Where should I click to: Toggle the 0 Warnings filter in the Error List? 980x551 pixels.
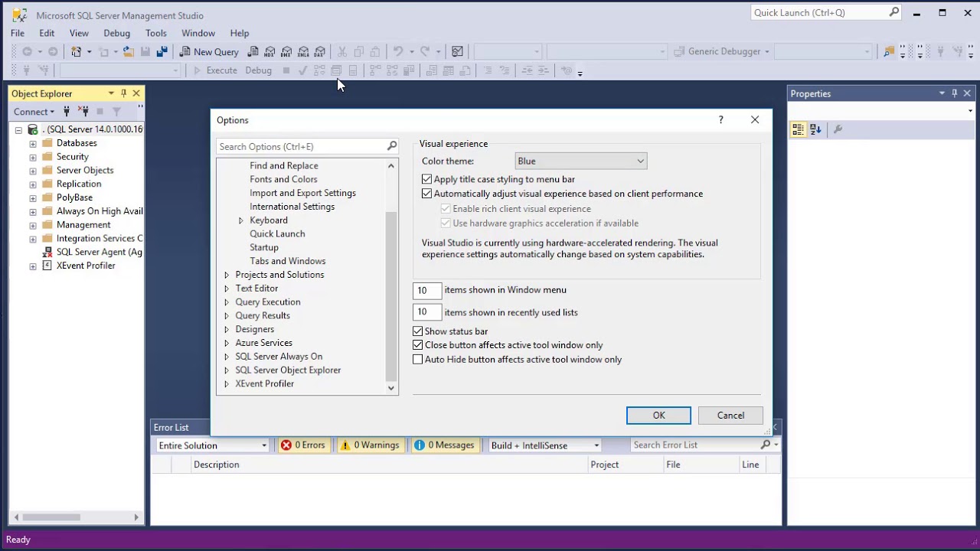(371, 445)
